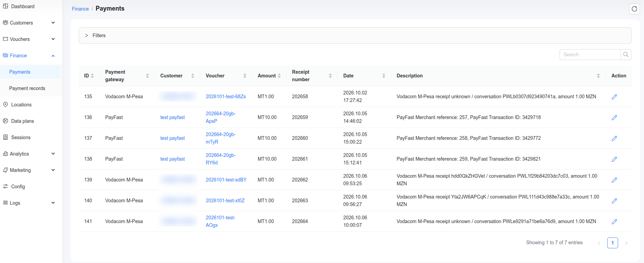The height and width of the screenshot is (263, 644).
Task: Sort by Amount column arrows
Action: (279, 76)
